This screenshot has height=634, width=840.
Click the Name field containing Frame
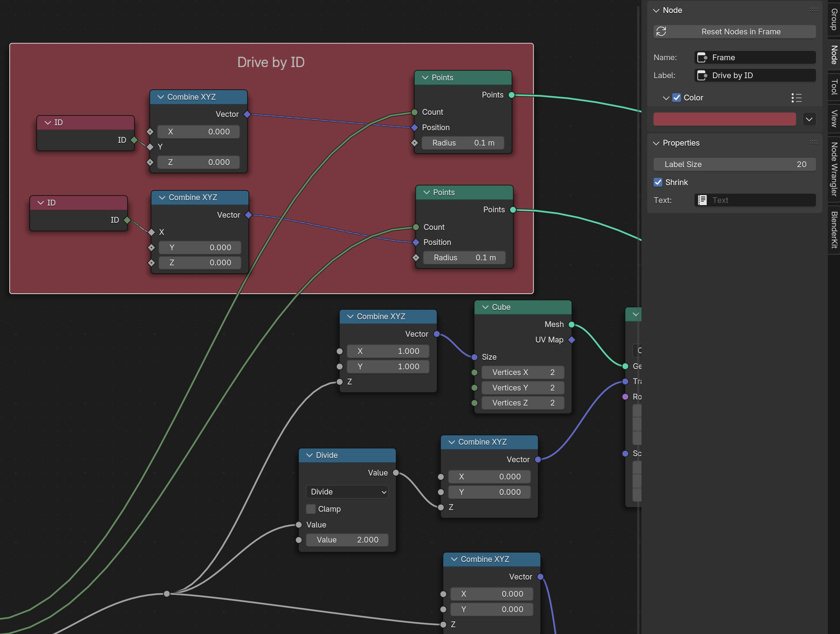[x=755, y=57]
